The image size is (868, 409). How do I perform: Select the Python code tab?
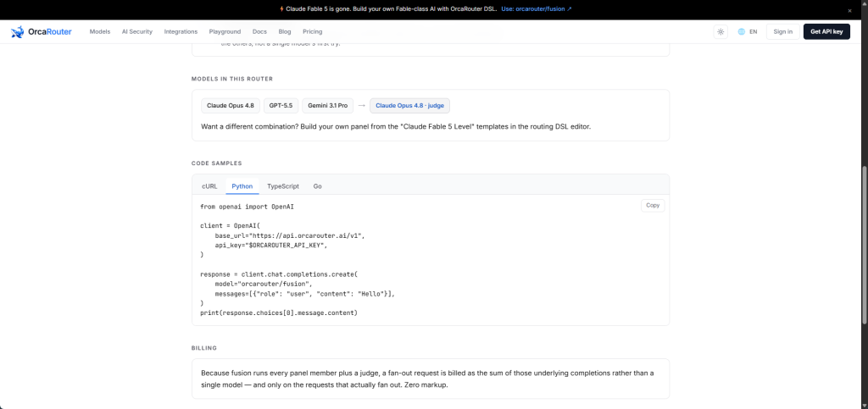242,186
